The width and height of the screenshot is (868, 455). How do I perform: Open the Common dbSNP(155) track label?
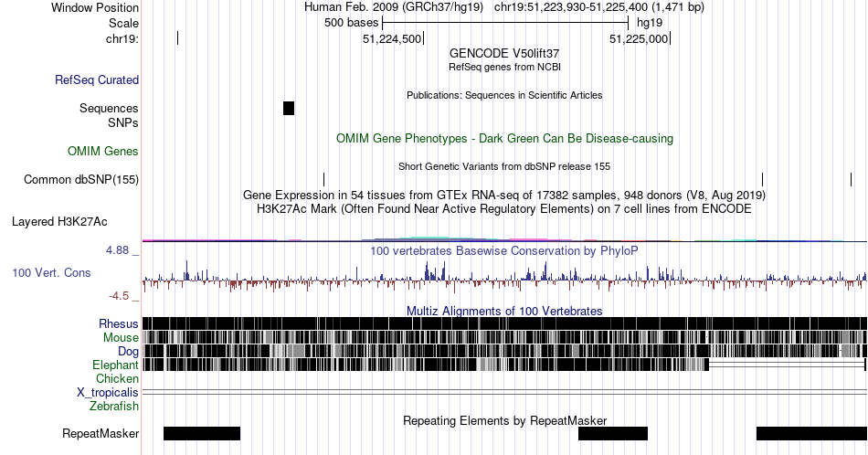(81, 180)
